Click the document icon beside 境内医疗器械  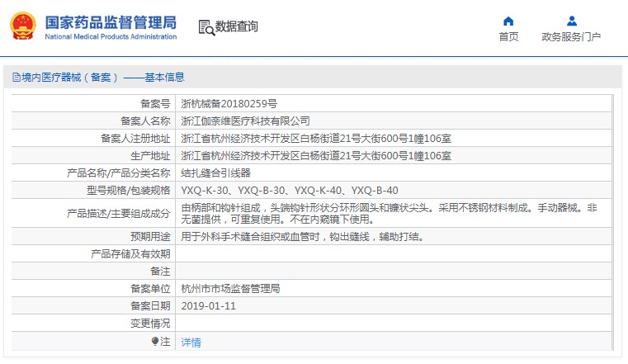pos(16,78)
